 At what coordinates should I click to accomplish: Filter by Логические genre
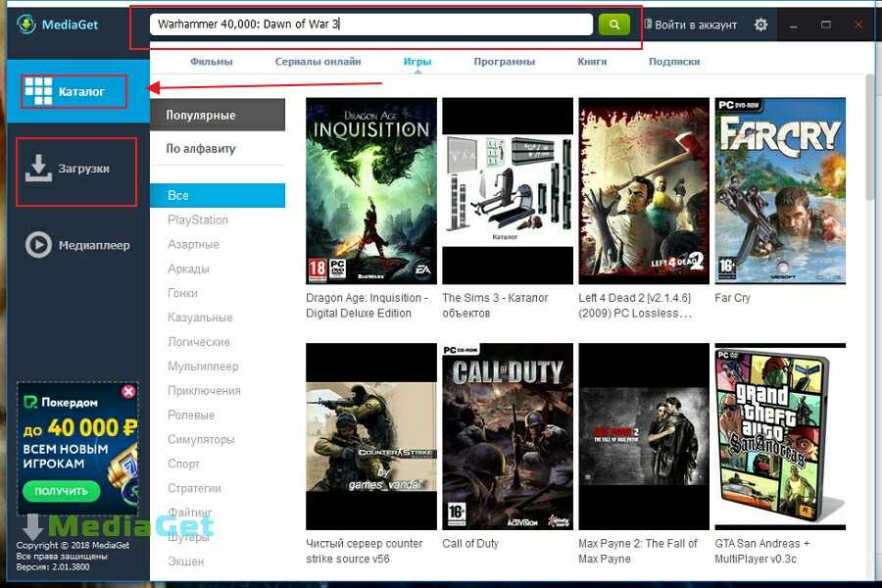199,342
